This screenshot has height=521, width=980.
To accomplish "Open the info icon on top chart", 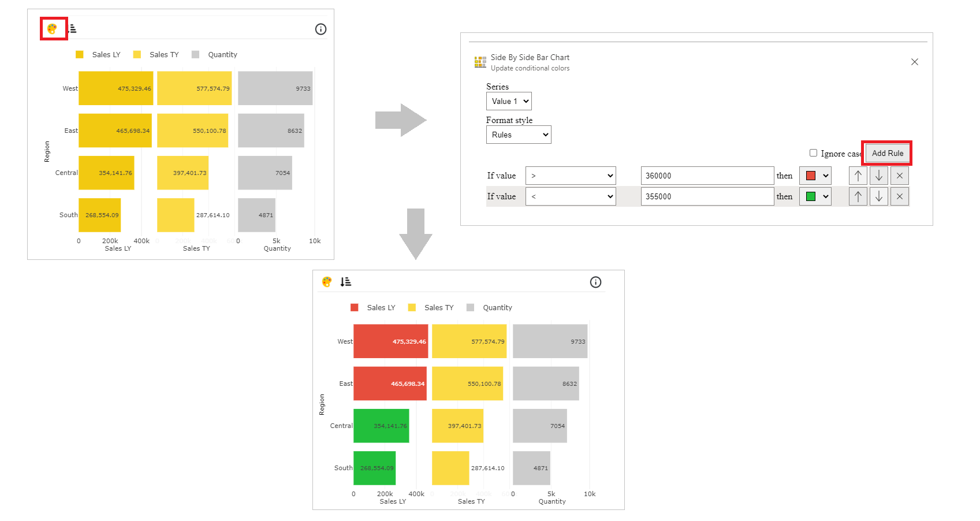I will 321,29.
